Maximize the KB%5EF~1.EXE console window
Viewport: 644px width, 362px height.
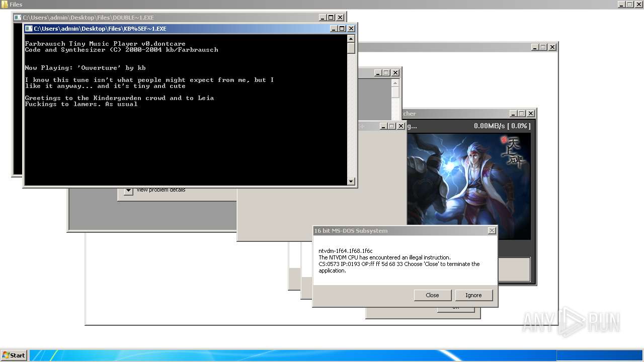(342, 29)
